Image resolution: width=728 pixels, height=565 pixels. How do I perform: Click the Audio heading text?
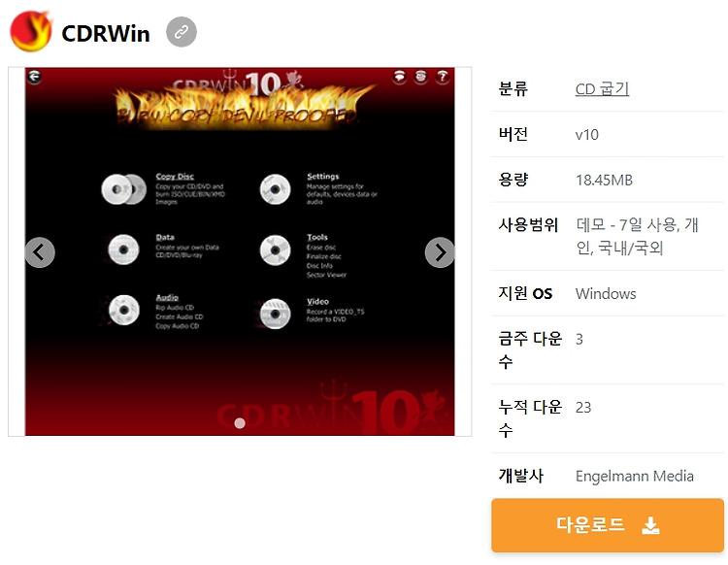(167, 298)
